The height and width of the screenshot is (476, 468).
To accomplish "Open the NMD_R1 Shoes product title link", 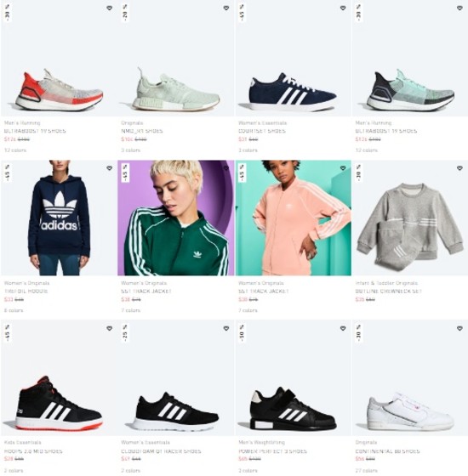I will pos(142,131).
